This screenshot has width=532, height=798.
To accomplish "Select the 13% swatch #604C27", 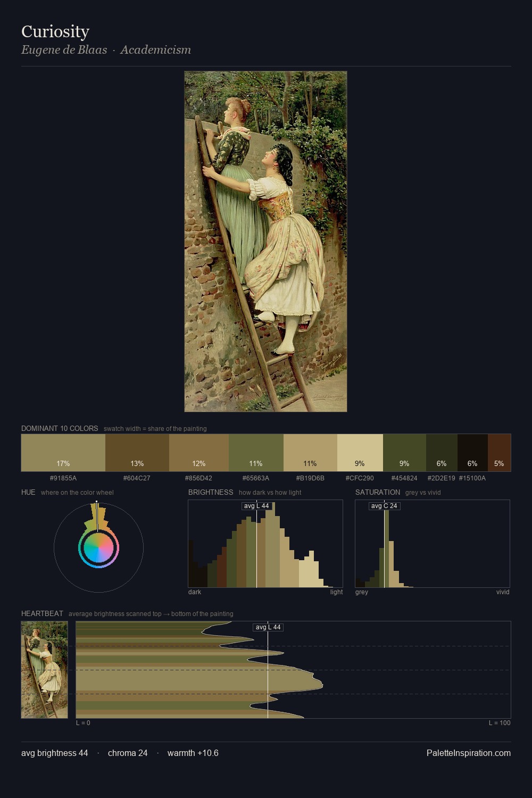I will click(x=137, y=453).
